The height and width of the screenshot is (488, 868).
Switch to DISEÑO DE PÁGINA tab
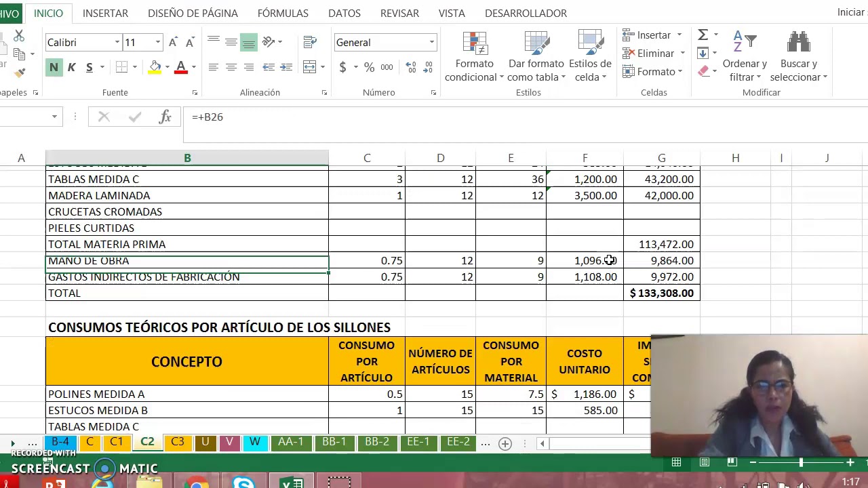(193, 13)
